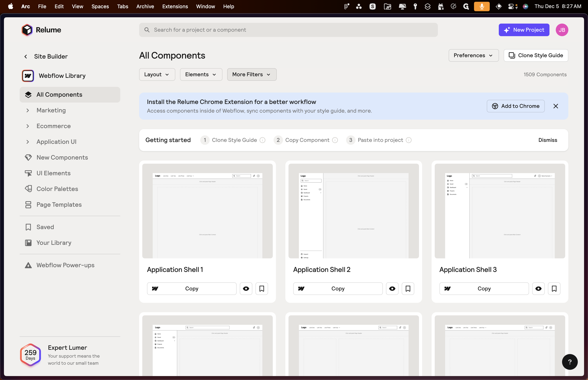Screen dimensions: 588x380
Task: Preview Application Shell 3 with eye icon
Action: point(538,288)
